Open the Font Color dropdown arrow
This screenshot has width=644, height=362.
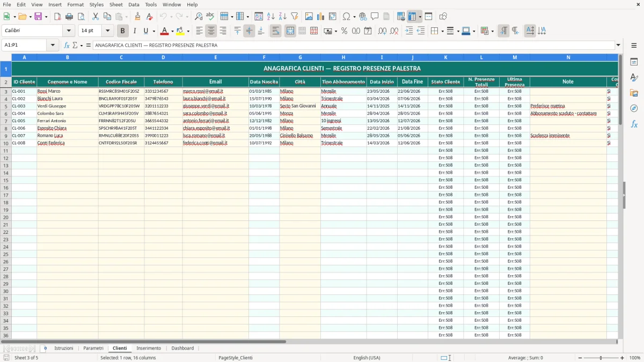tap(172, 31)
